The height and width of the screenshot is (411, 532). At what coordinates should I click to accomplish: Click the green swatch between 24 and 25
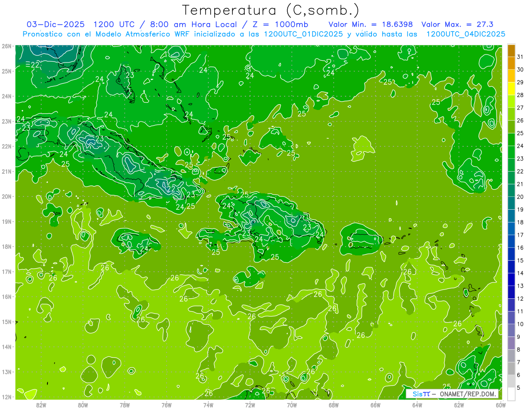point(511,140)
